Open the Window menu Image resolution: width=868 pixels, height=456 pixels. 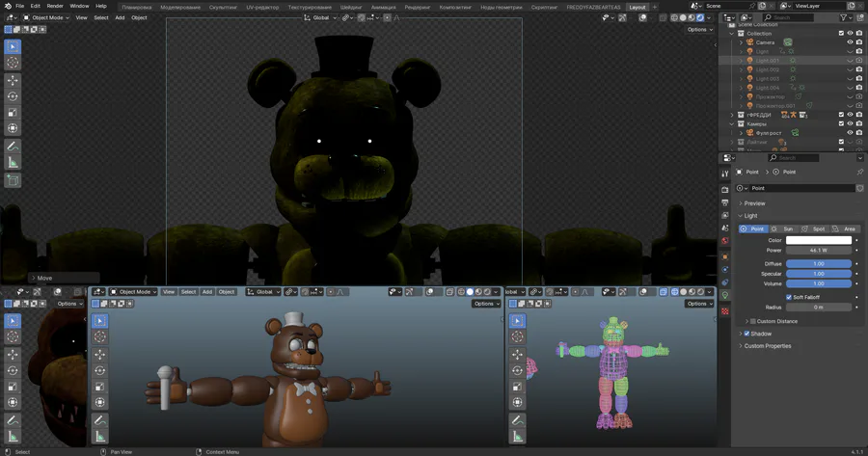click(x=79, y=6)
